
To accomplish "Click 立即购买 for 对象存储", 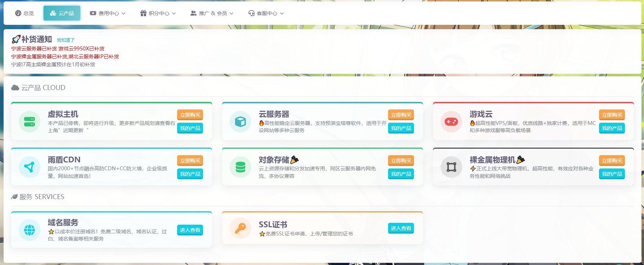I will coord(401,161).
